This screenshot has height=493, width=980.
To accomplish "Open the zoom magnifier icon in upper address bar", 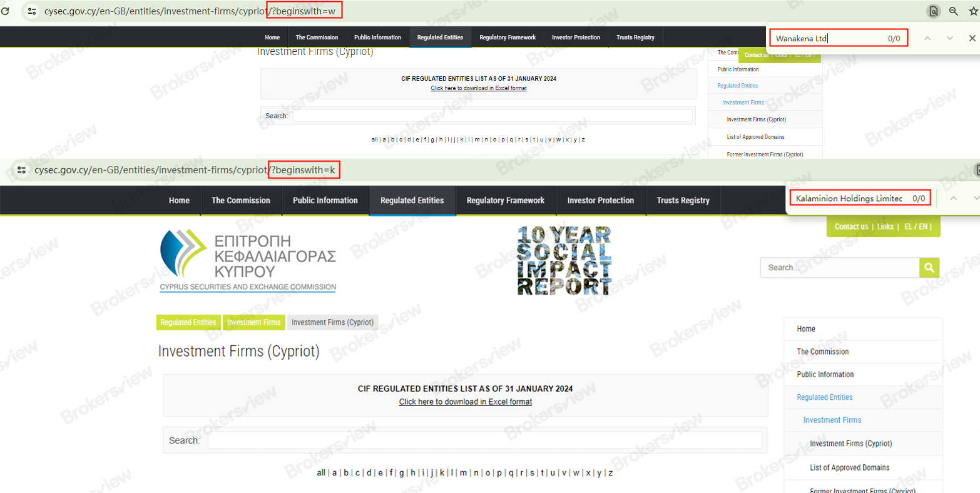I will tap(954, 11).
